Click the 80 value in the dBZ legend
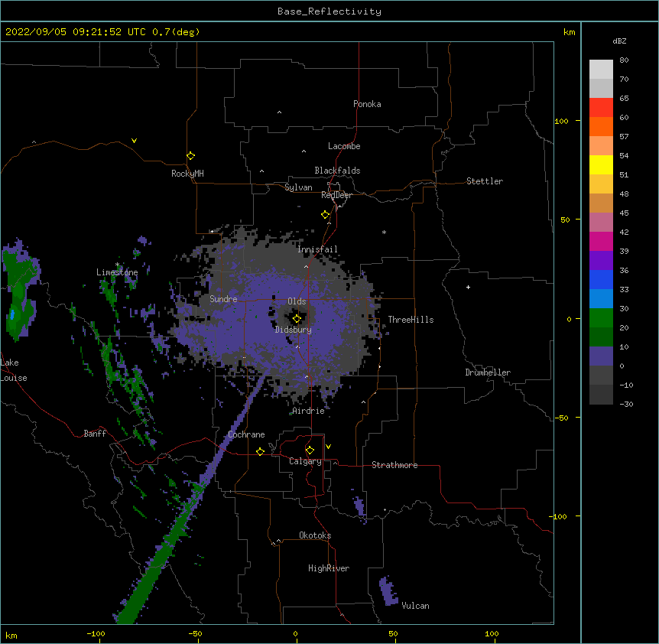Screen dimensions: 659x644 (x=624, y=60)
